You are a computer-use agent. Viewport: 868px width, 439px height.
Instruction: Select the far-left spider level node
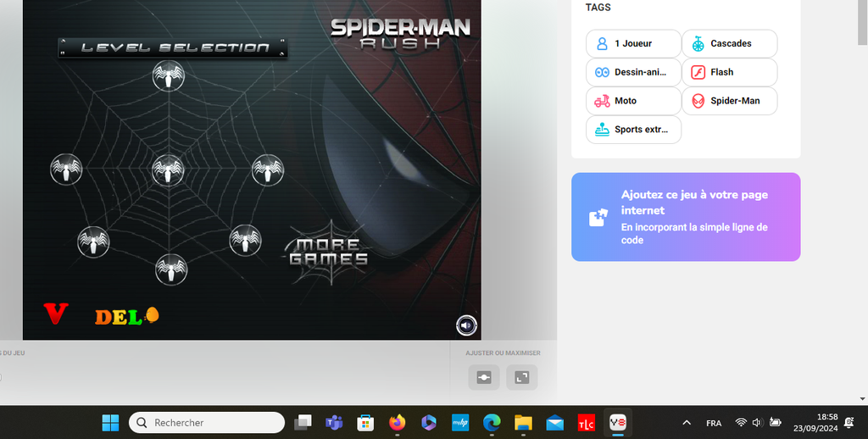pyautogui.click(x=66, y=169)
